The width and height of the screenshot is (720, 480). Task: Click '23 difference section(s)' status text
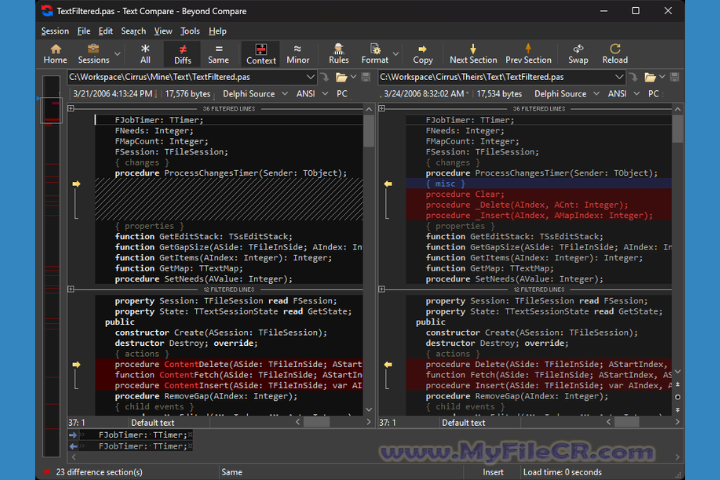point(99,472)
